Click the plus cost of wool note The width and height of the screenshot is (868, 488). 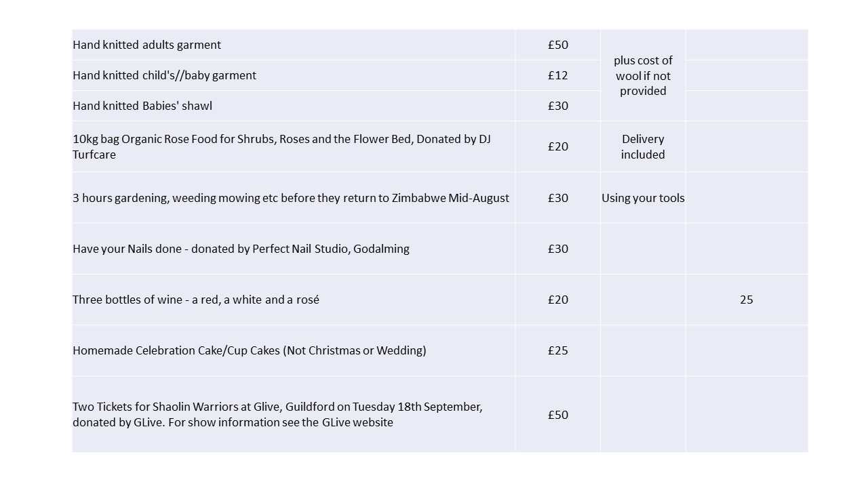pos(643,75)
